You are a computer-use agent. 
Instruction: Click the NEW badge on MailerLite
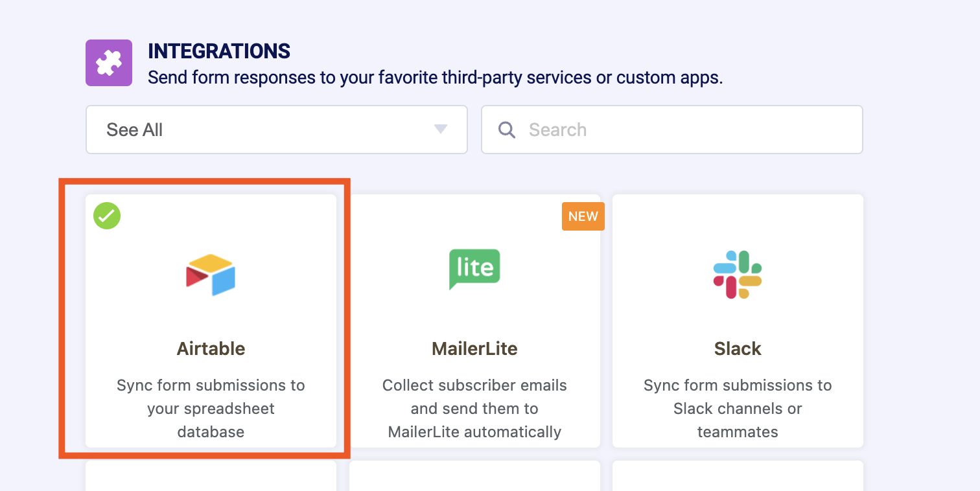tap(583, 217)
